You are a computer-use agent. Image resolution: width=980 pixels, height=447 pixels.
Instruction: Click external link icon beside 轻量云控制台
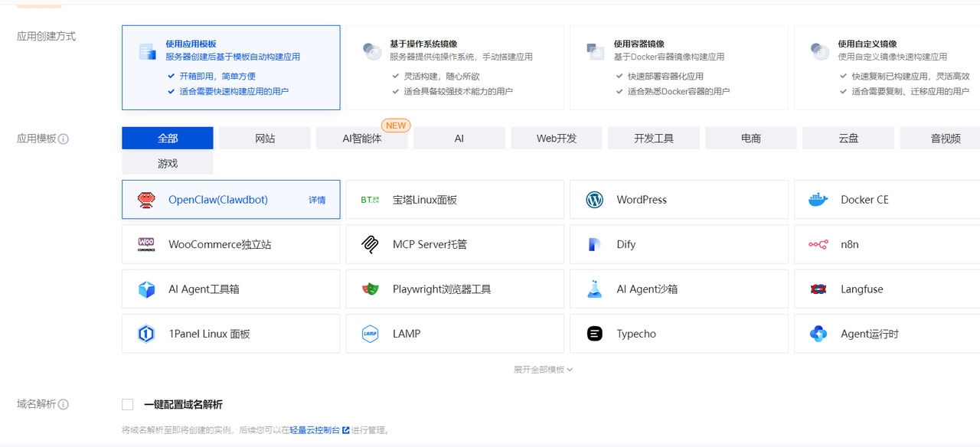coord(345,430)
